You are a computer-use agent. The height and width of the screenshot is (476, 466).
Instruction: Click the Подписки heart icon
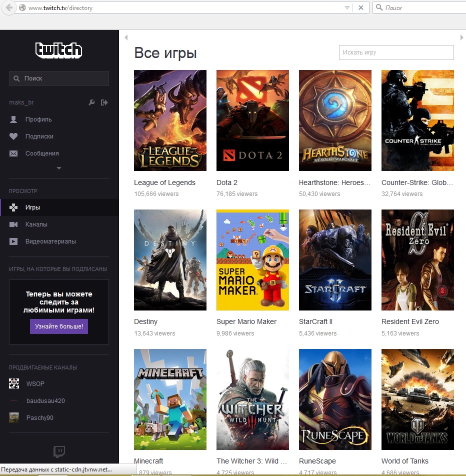[13, 136]
